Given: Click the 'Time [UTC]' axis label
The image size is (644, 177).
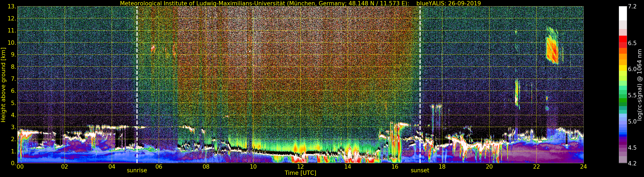Looking at the screenshot, I should tap(300, 173).
